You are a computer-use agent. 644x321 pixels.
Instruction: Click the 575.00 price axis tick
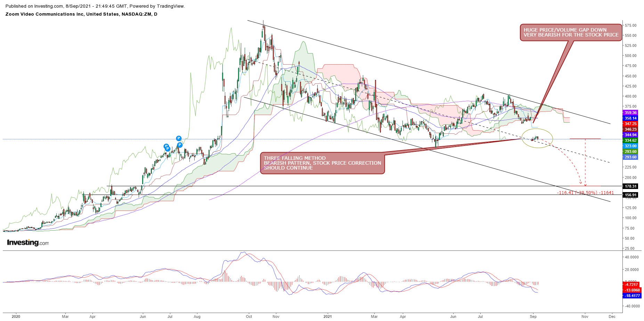pos(630,25)
